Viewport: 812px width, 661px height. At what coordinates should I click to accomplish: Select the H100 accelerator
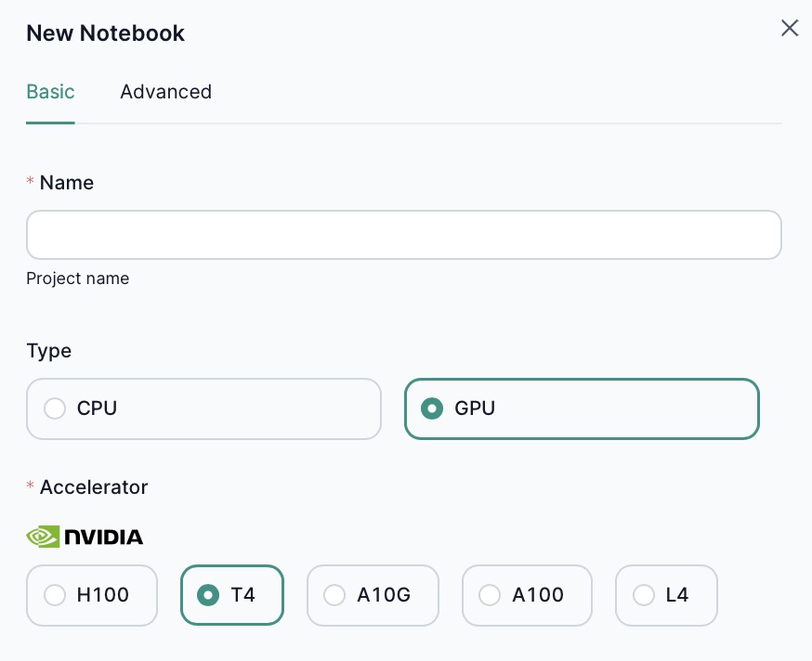[x=55, y=595]
